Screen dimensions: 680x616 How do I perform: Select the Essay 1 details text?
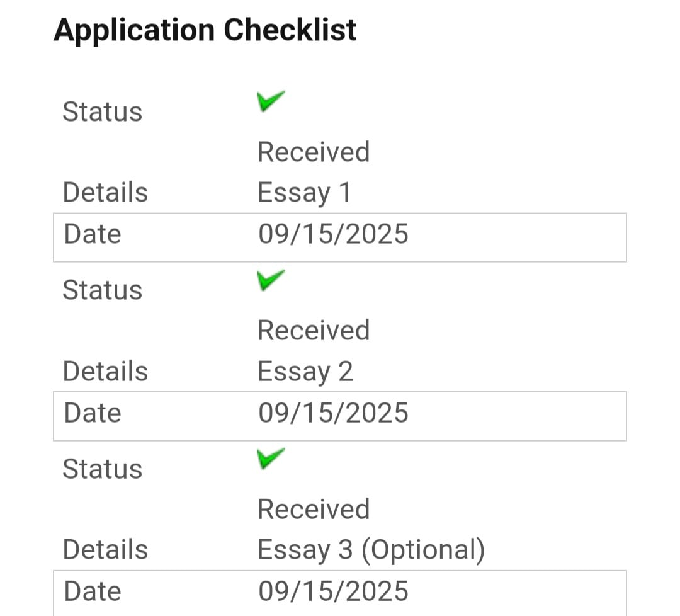303,192
